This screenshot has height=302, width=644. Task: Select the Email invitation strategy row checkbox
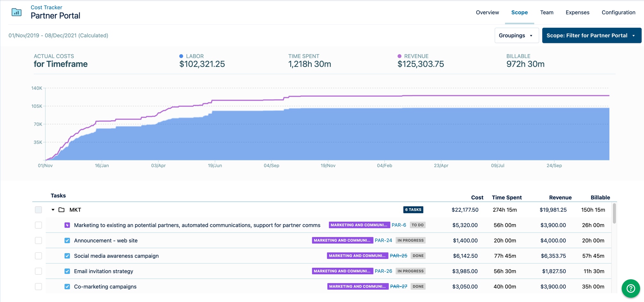coord(38,271)
